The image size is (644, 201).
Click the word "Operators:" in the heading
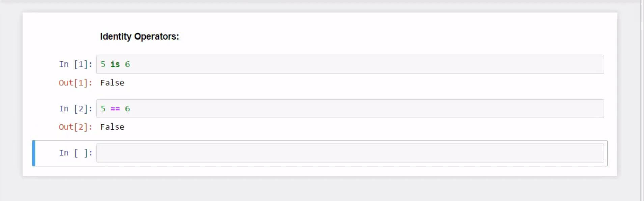tap(157, 36)
